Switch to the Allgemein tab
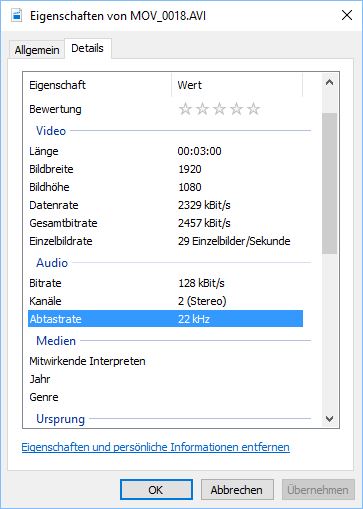The height and width of the screenshot is (509, 363). [37, 50]
